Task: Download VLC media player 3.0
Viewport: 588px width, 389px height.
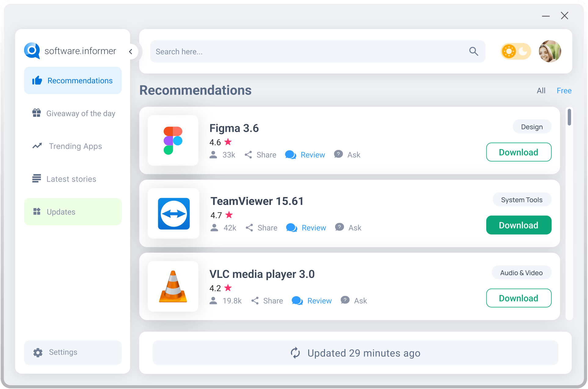Action: click(519, 298)
